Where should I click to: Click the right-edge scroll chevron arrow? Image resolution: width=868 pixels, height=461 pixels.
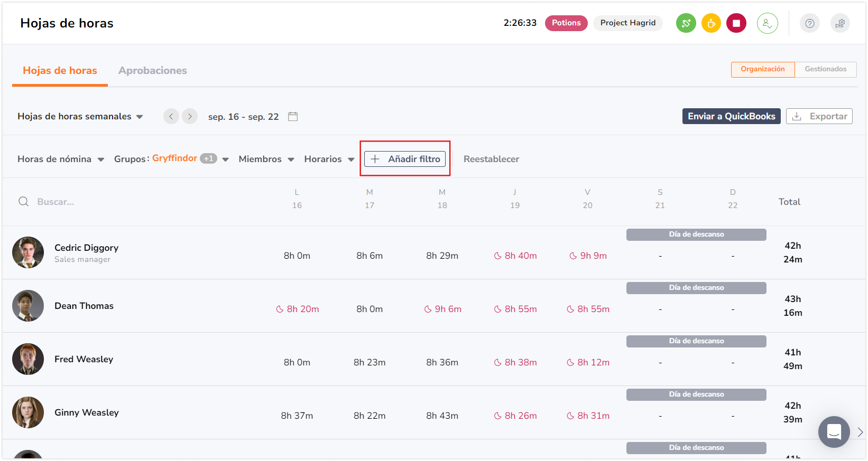(x=860, y=432)
